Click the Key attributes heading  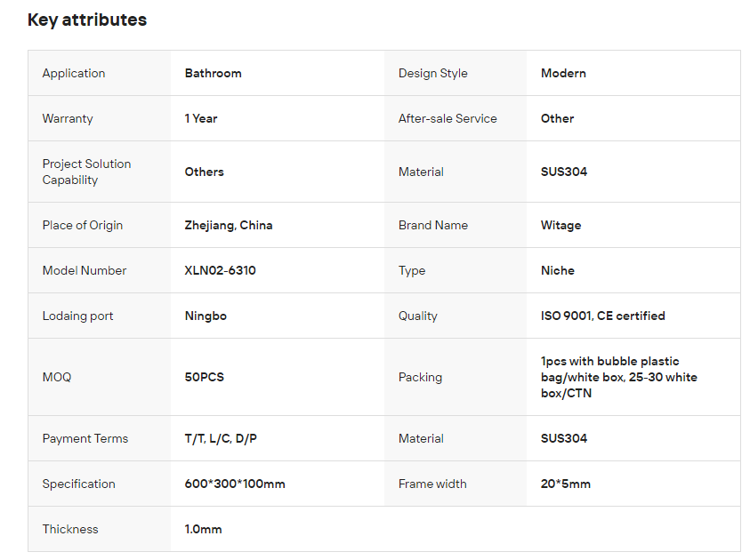pyautogui.click(x=87, y=20)
